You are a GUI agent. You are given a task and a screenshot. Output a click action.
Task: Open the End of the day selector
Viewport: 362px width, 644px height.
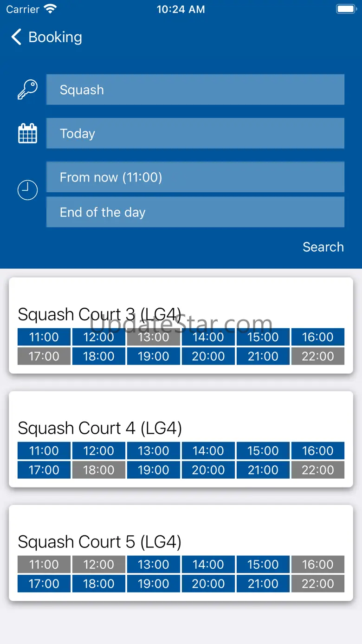click(195, 212)
